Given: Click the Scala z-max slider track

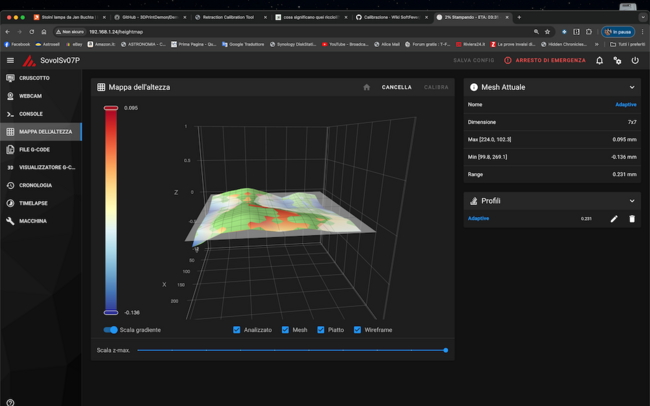Looking at the screenshot, I should [x=290, y=350].
